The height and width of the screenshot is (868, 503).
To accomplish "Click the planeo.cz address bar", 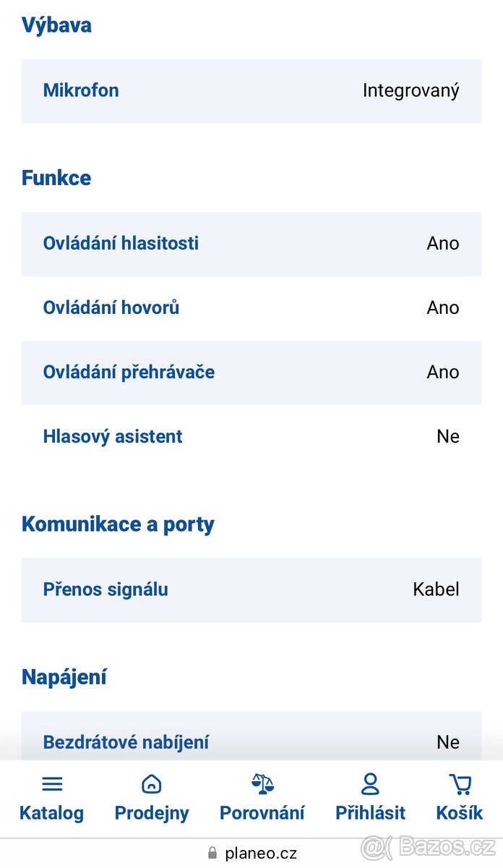I will [260, 854].
